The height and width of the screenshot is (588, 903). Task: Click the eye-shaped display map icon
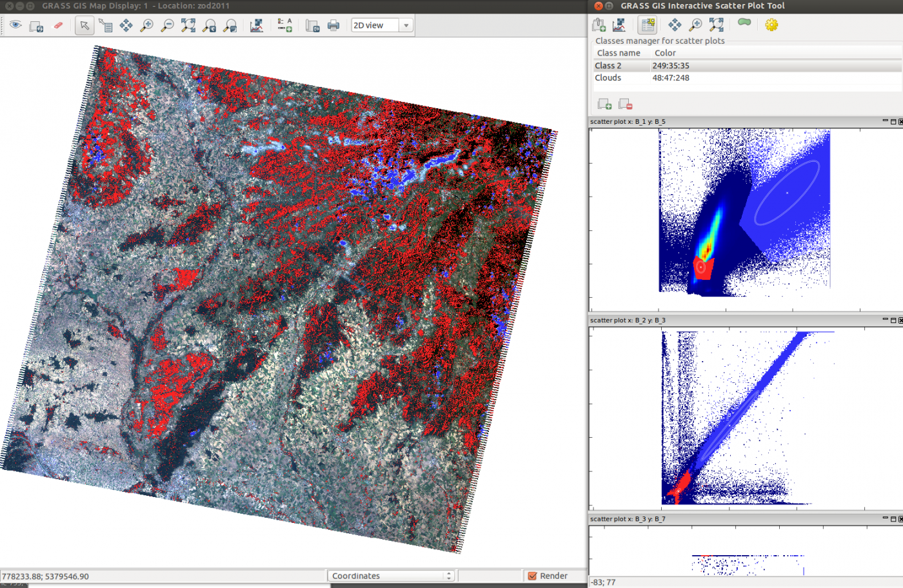tap(15, 25)
